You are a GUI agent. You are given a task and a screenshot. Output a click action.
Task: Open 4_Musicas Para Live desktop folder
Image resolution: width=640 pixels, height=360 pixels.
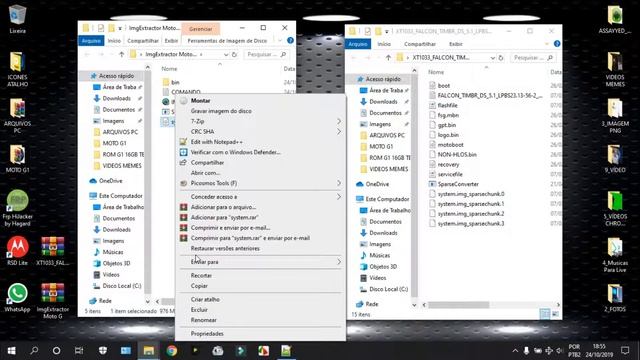point(615,255)
